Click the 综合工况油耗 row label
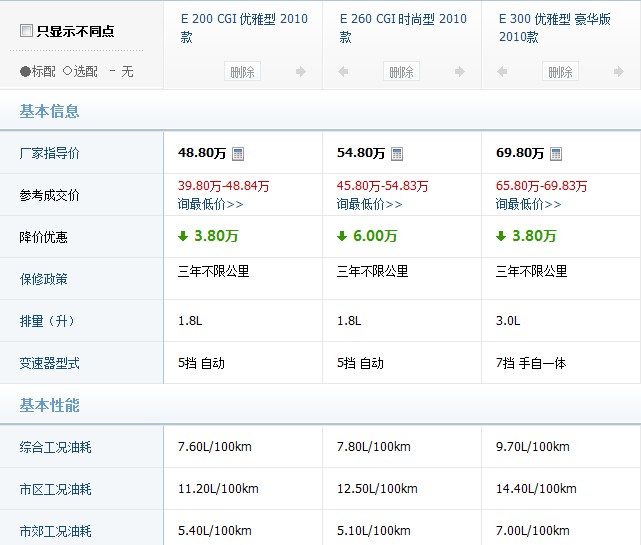Image resolution: width=641 pixels, height=545 pixels. tap(55, 447)
